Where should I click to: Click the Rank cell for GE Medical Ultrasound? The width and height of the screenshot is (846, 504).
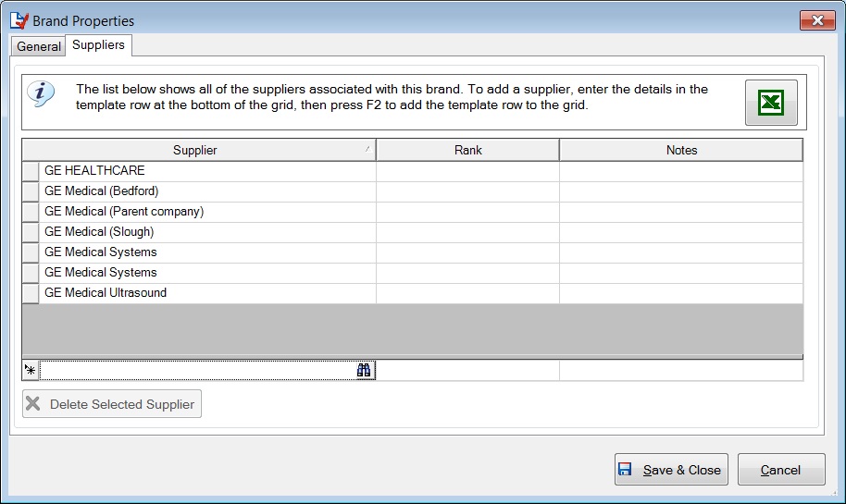467,293
